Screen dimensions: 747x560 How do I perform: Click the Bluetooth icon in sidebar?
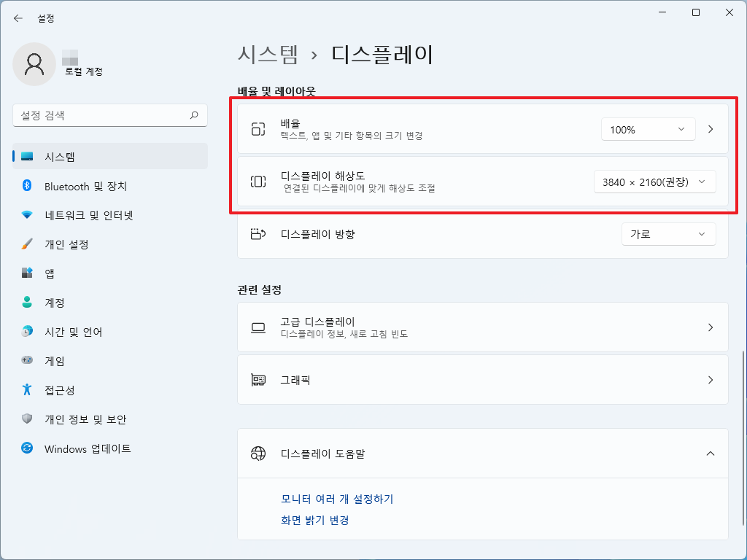click(27, 186)
